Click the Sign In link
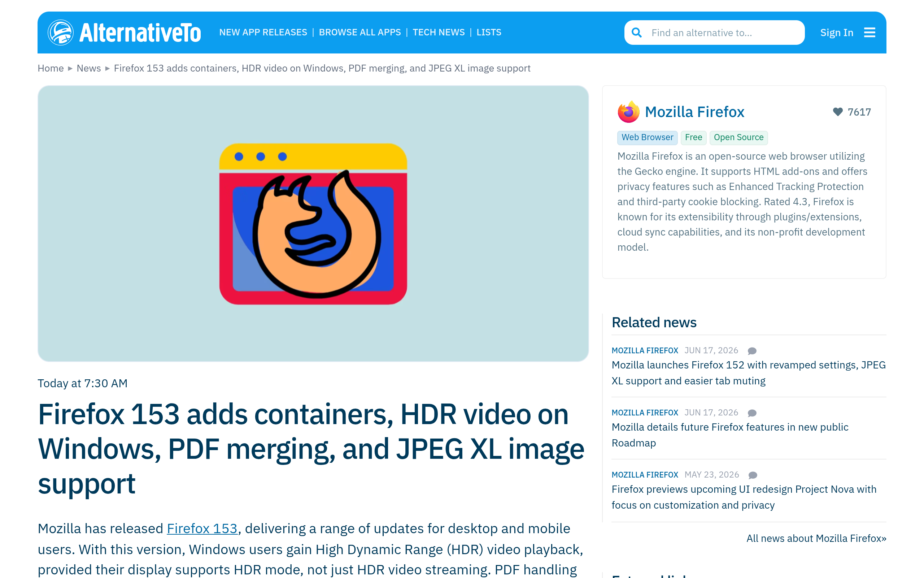The image size is (924, 578). (x=837, y=33)
